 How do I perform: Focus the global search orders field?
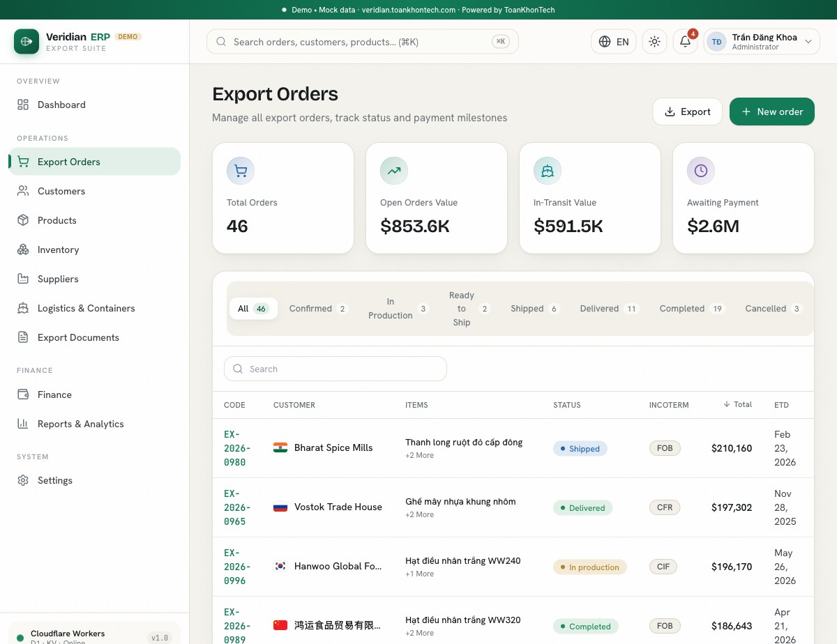(x=363, y=42)
